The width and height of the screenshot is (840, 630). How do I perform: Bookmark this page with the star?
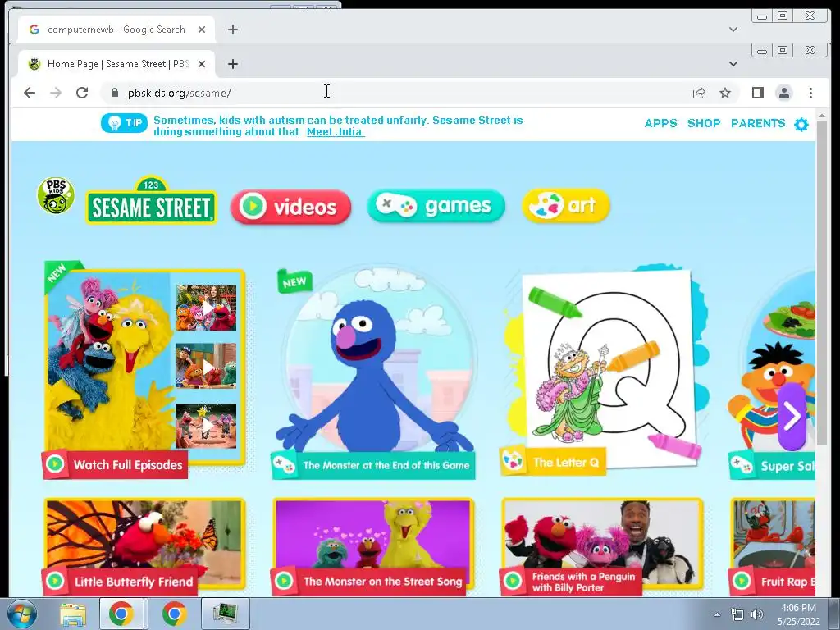[725, 93]
